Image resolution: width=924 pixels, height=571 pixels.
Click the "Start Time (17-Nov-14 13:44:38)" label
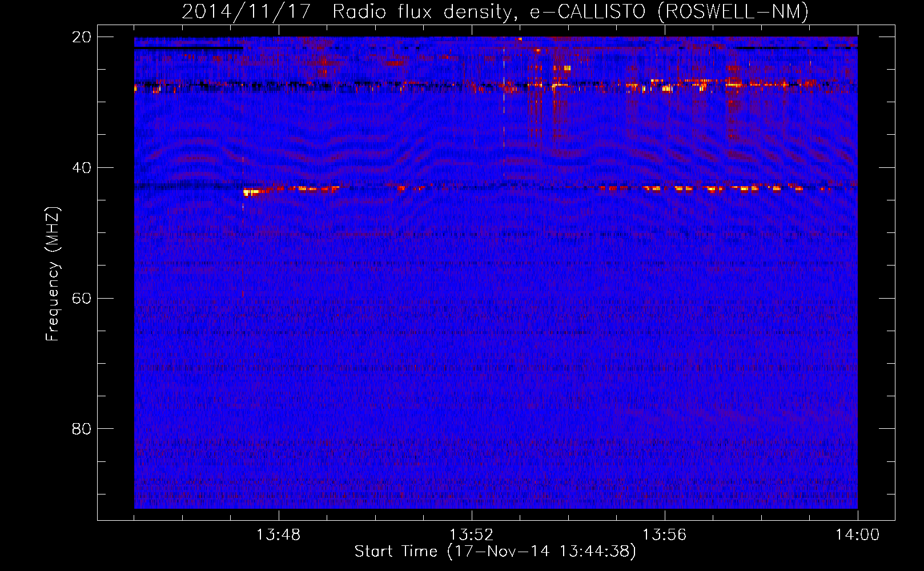point(495,552)
